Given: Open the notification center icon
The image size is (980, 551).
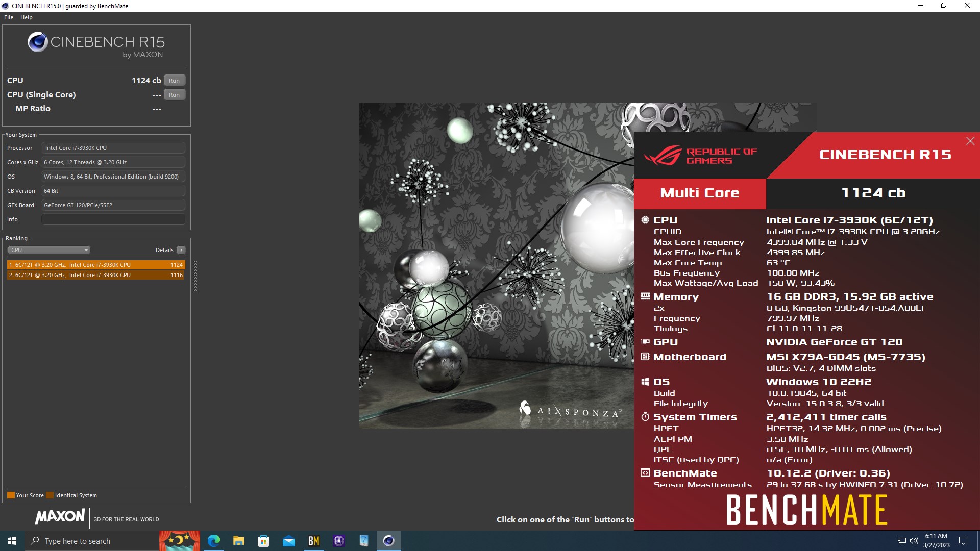Looking at the screenshot, I should click(963, 541).
